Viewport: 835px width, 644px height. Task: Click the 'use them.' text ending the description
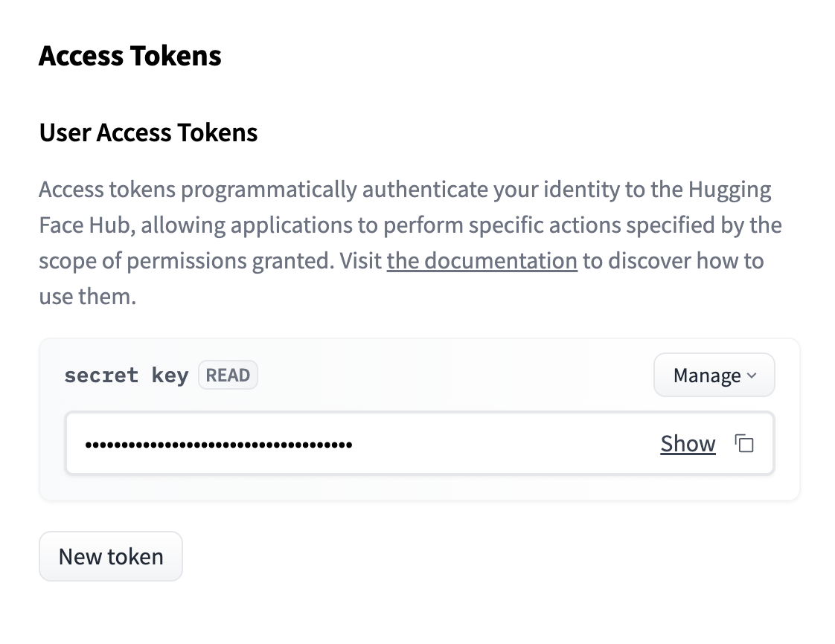pos(88,297)
